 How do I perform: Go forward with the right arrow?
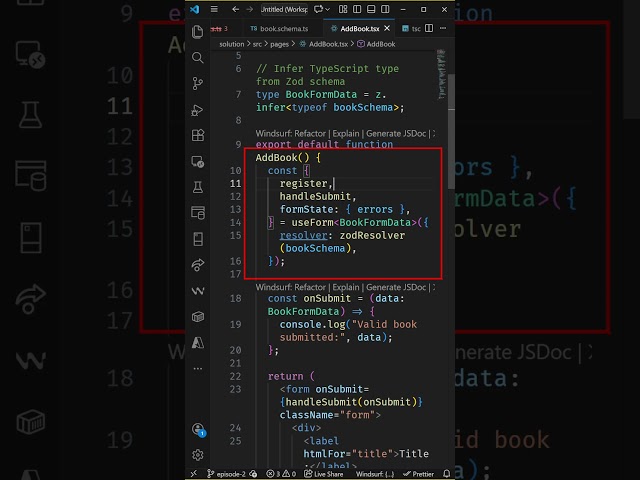point(249,9)
